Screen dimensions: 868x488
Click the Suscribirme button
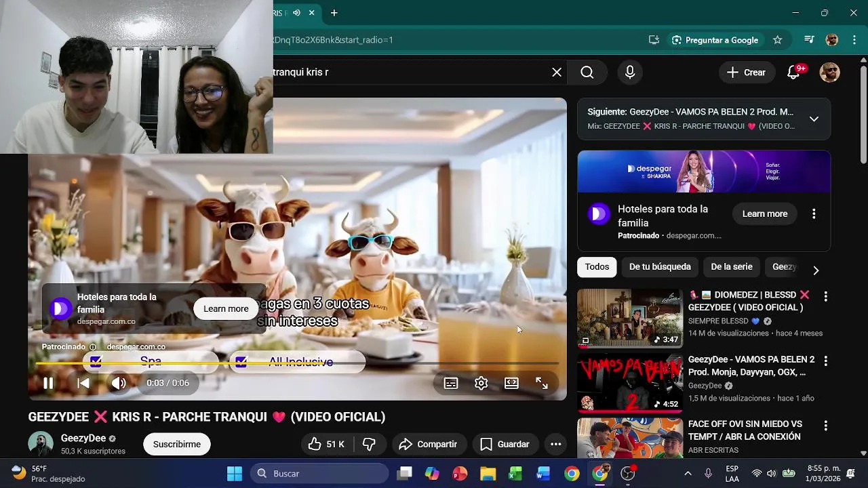(177, 444)
